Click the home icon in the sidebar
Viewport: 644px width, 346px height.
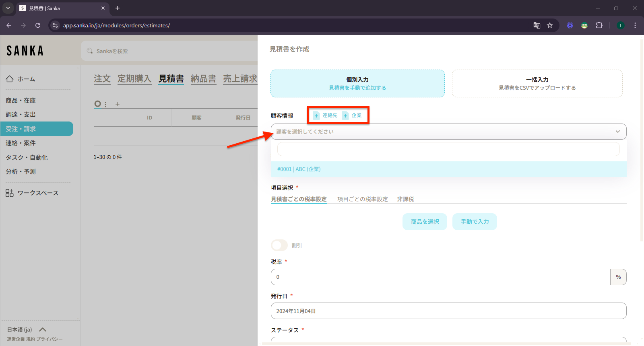pos(10,79)
